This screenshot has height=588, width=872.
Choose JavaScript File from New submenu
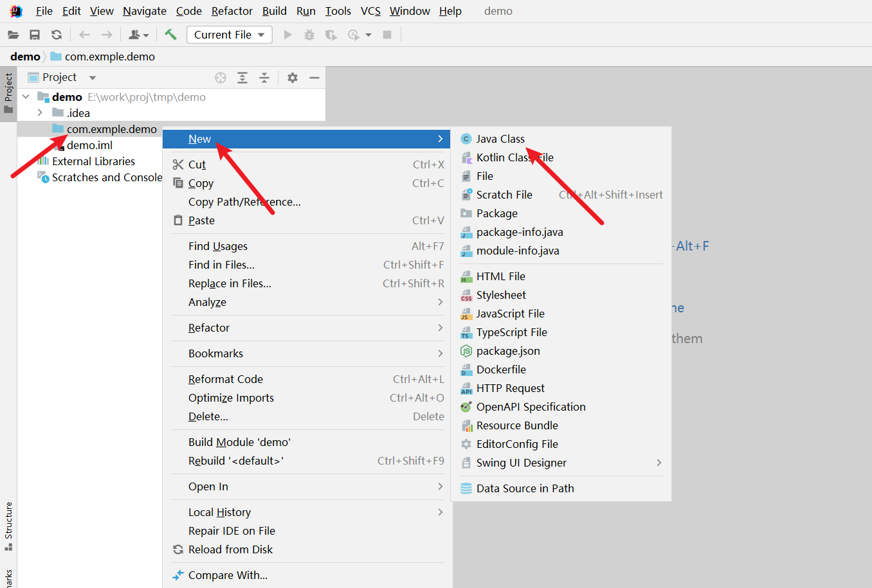click(561, 314)
